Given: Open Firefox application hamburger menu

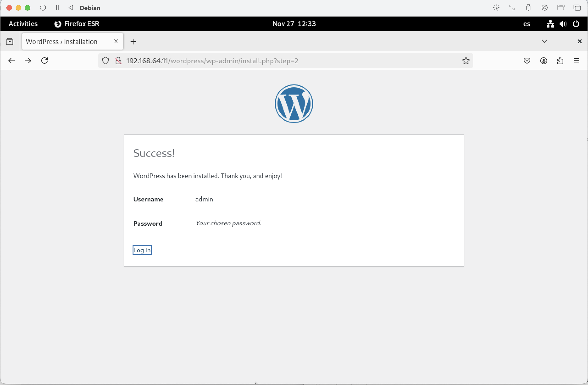Looking at the screenshot, I should (x=577, y=61).
